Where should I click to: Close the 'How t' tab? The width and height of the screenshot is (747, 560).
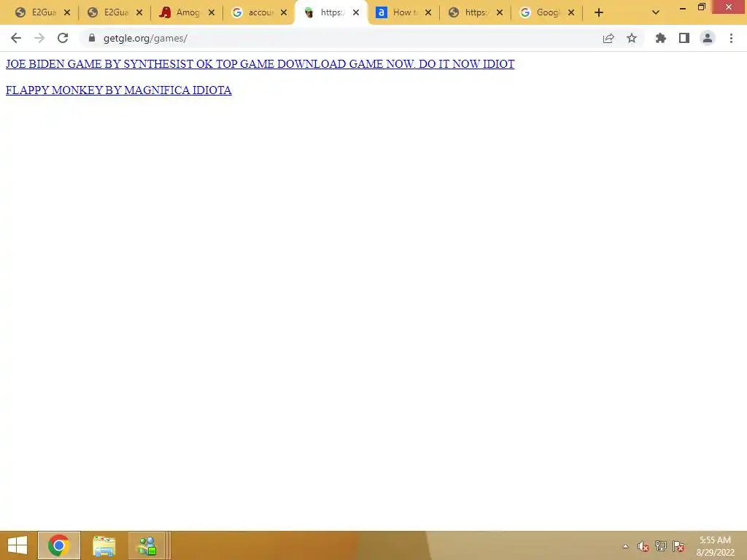click(x=428, y=13)
